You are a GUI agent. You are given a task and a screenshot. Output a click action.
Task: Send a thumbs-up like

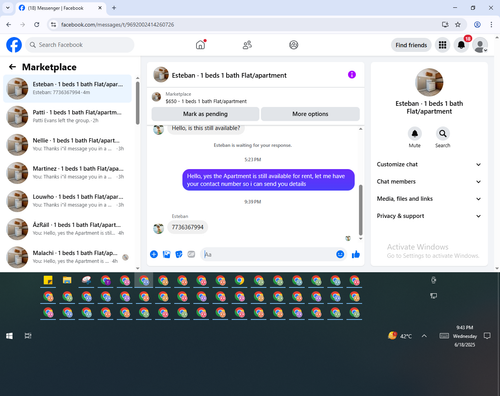click(356, 254)
